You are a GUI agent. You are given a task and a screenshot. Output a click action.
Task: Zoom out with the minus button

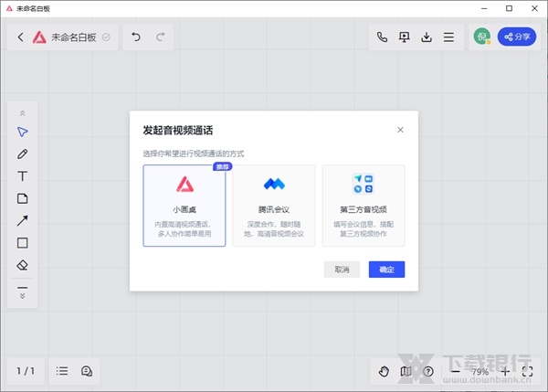(456, 371)
